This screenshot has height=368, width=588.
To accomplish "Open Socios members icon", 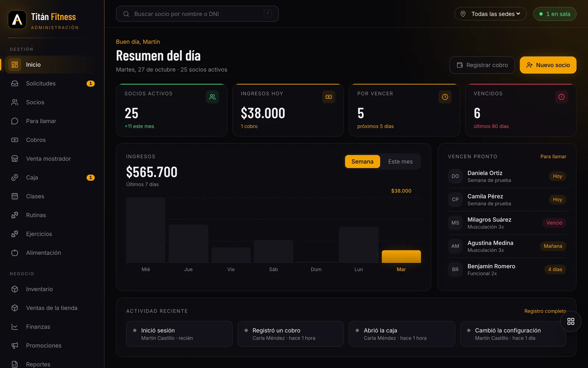I will click(15, 102).
